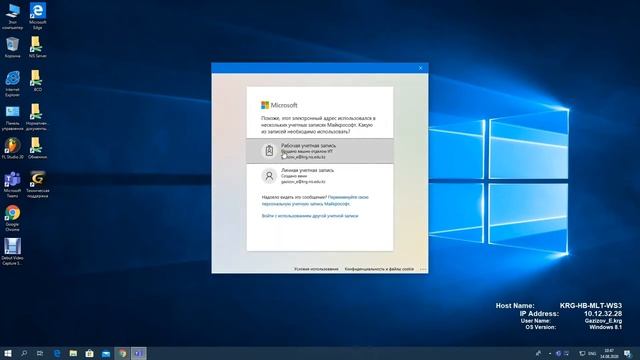Select the Debut Video Capture desktop shortcut
This screenshot has width=640, height=360.
12,252
